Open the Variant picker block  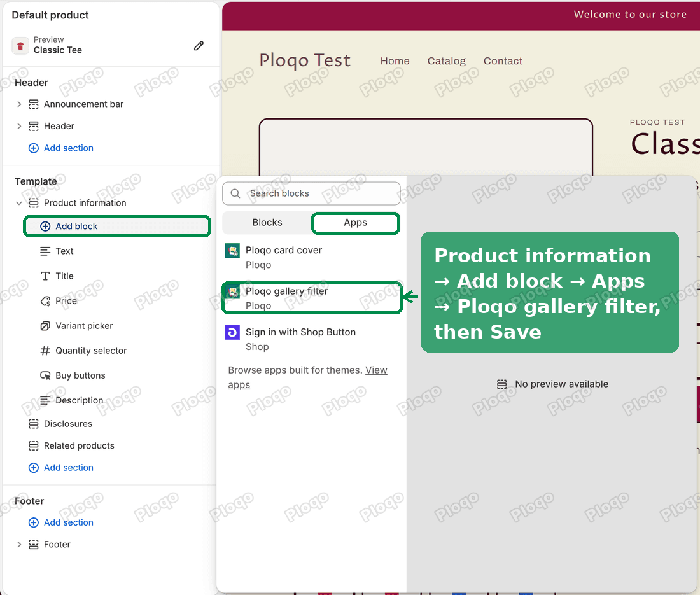coord(117,326)
